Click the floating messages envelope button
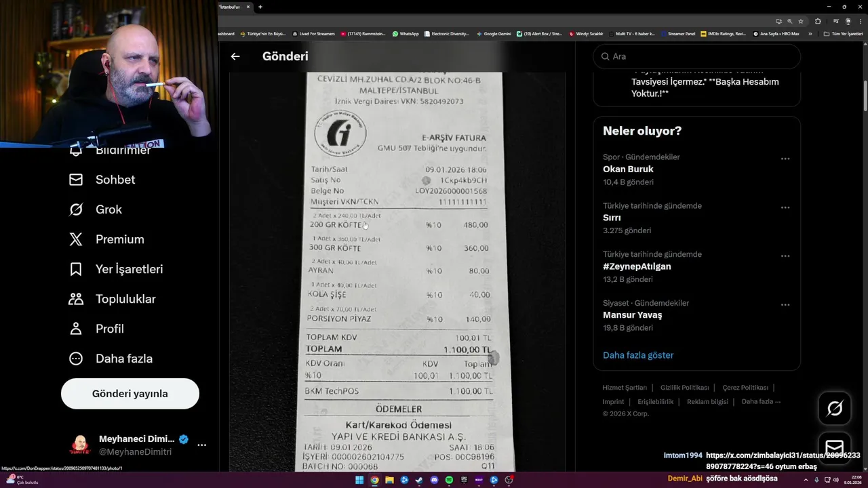Image resolution: width=868 pixels, height=488 pixels. click(x=835, y=448)
